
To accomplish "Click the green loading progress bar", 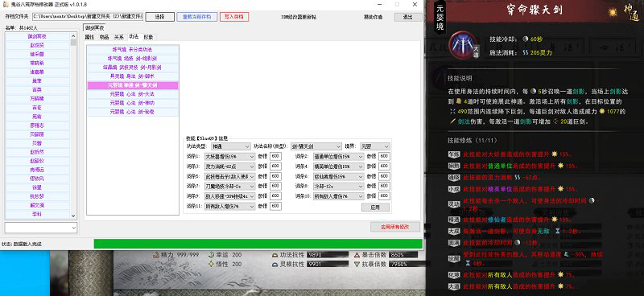I will coord(258,244).
